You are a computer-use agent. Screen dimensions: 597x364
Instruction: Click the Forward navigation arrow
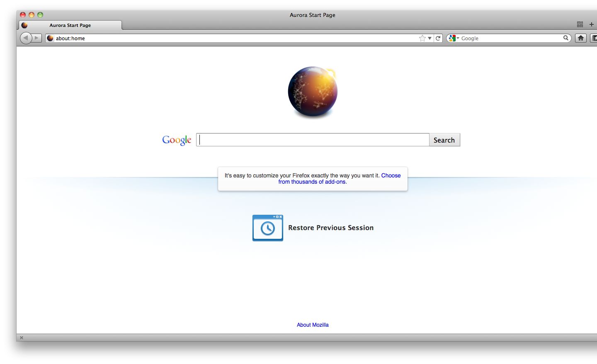pyautogui.click(x=36, y=38)
